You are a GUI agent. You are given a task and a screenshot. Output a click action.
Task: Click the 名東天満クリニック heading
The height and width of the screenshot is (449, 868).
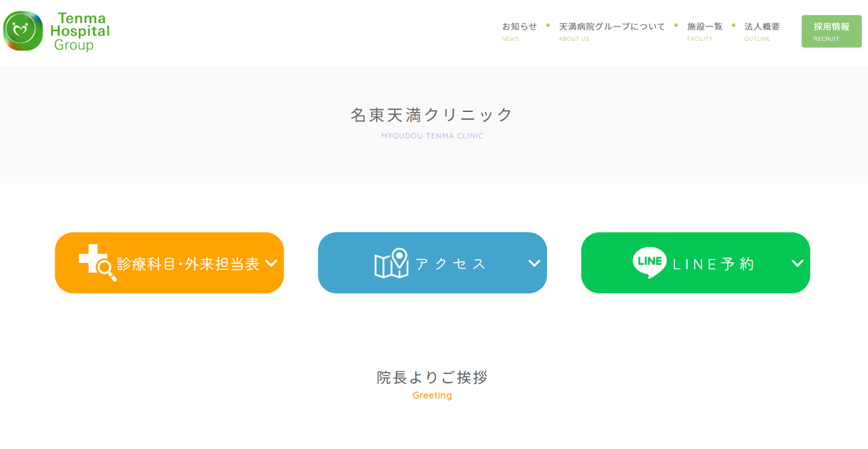click(x=432, y=115)
